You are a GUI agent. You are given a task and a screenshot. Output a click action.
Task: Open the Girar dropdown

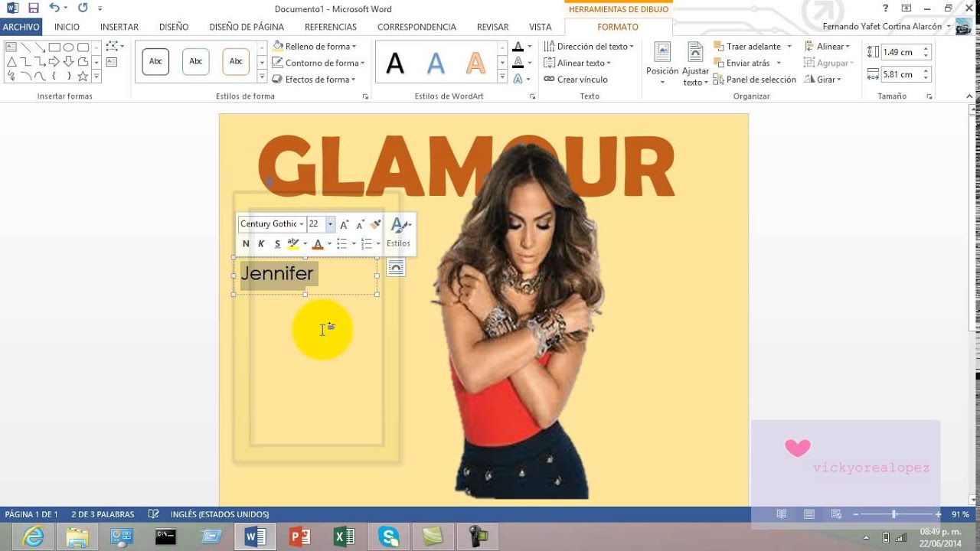(822, 80)
